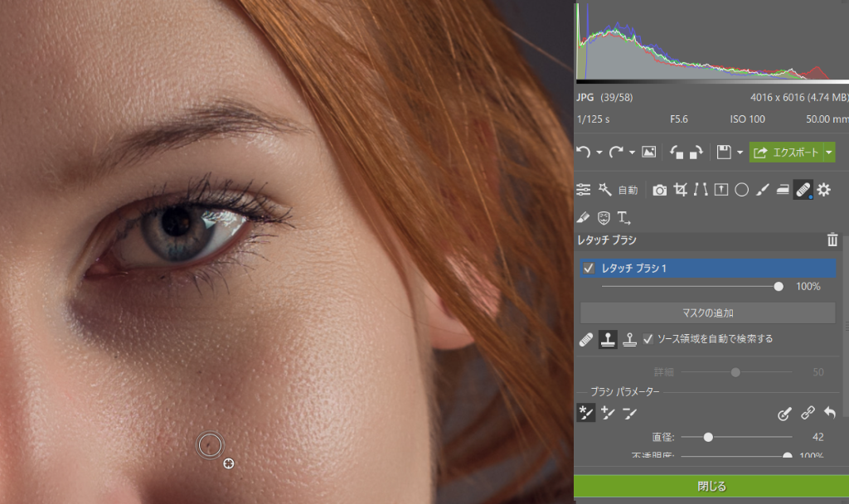This screenshot has height=504, width=849.
Task: Reset brush parameters with the back arrow
Action: pyautogui.click(x=829, y=413)
